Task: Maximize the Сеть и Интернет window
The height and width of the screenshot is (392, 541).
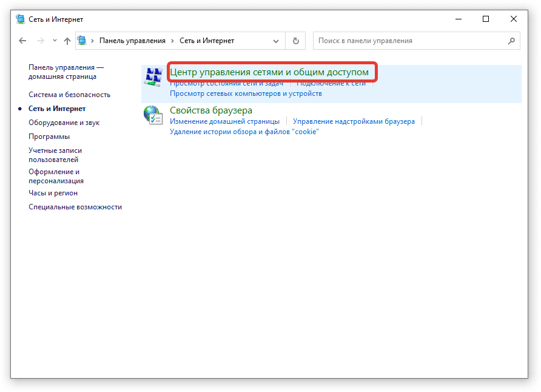Action: (x=486, y=19)
